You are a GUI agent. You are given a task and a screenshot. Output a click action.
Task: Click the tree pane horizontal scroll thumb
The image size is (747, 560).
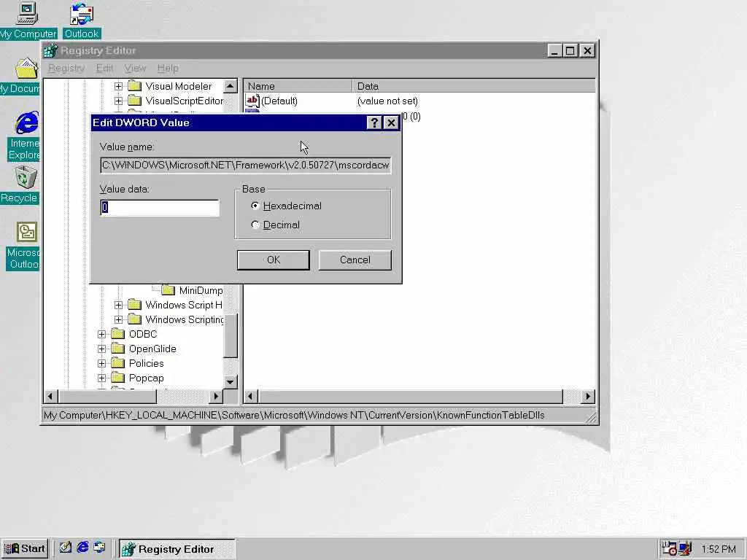[107, 396]
